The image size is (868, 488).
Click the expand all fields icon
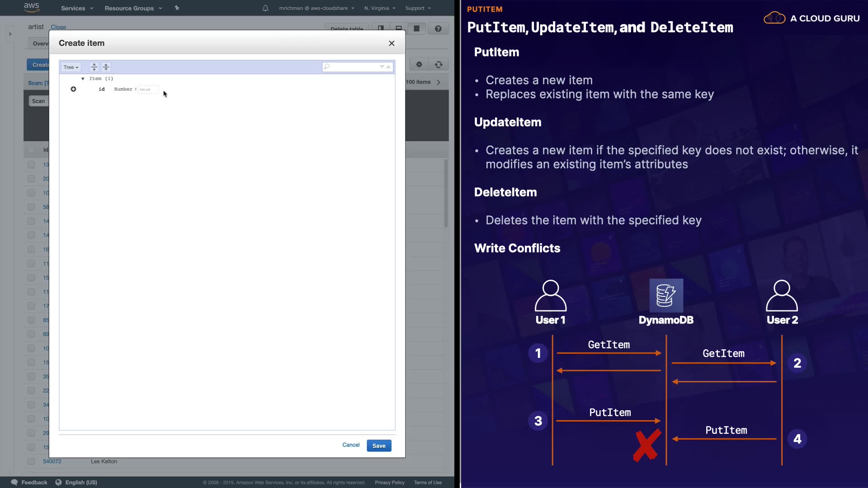(94, 67)
